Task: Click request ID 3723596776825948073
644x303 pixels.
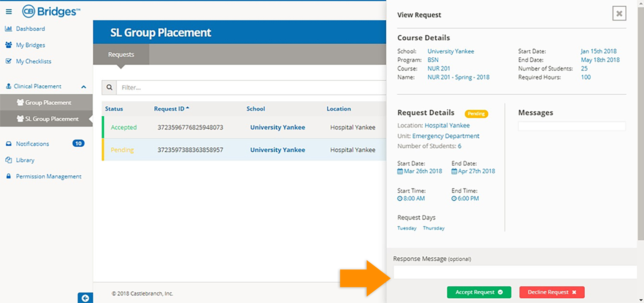Action: (x=190, y=128)
